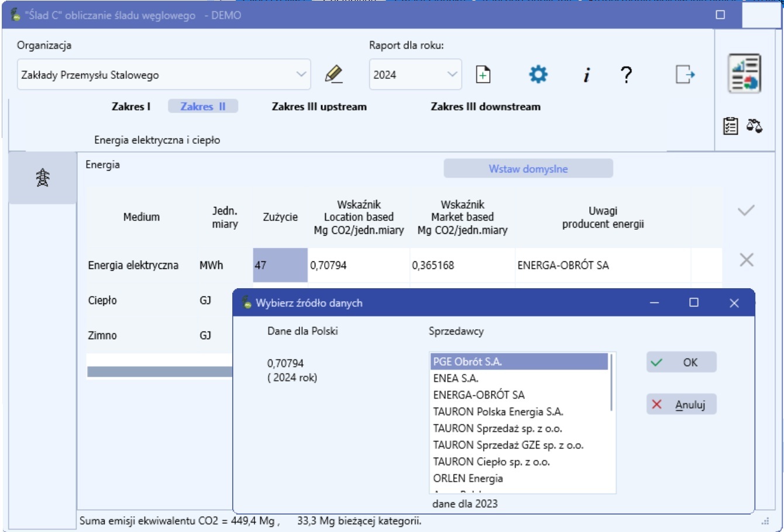This screenshot has width=784, height=532.
Task: Open info via the italic i icon
Action: (x=586, y=75)
